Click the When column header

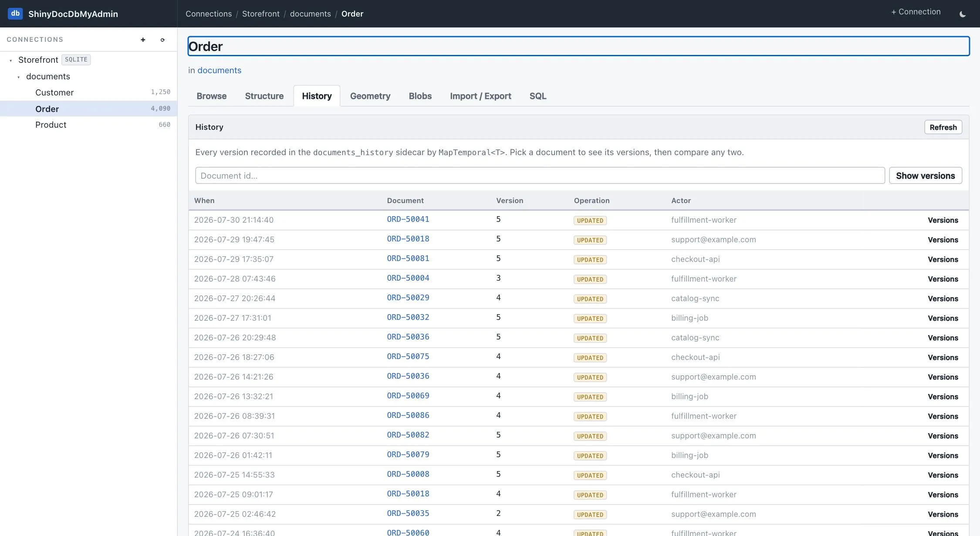(x=204, y=200)
